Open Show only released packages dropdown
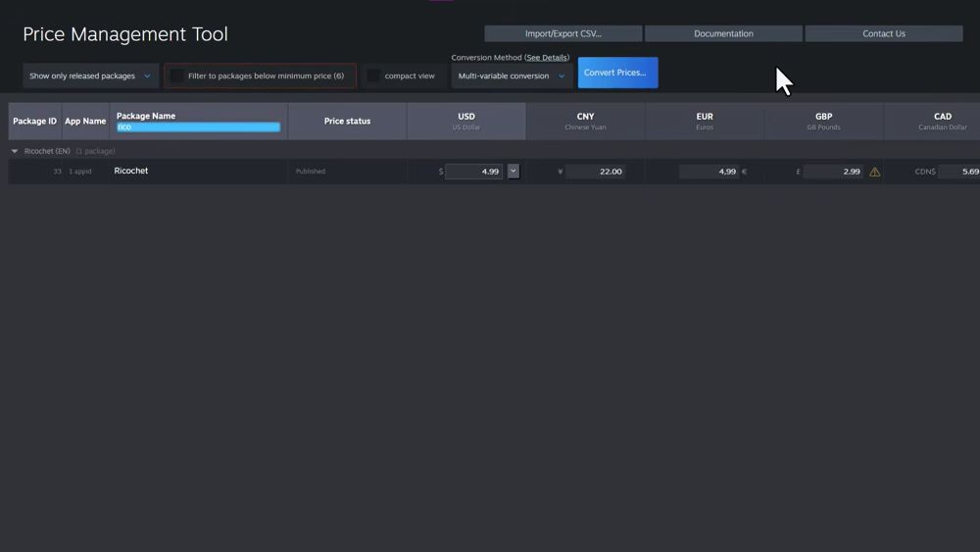Screen dimensions: 980x552 click(x=90, y=75)
